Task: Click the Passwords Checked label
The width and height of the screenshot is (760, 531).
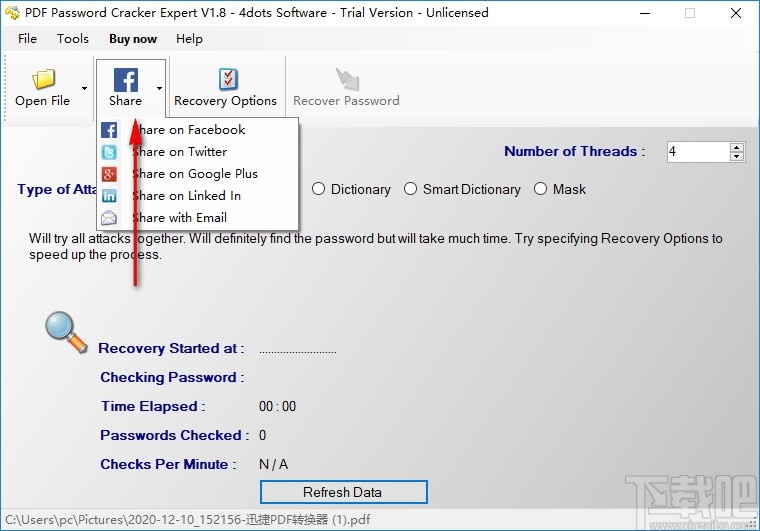Action: [174, 435]
